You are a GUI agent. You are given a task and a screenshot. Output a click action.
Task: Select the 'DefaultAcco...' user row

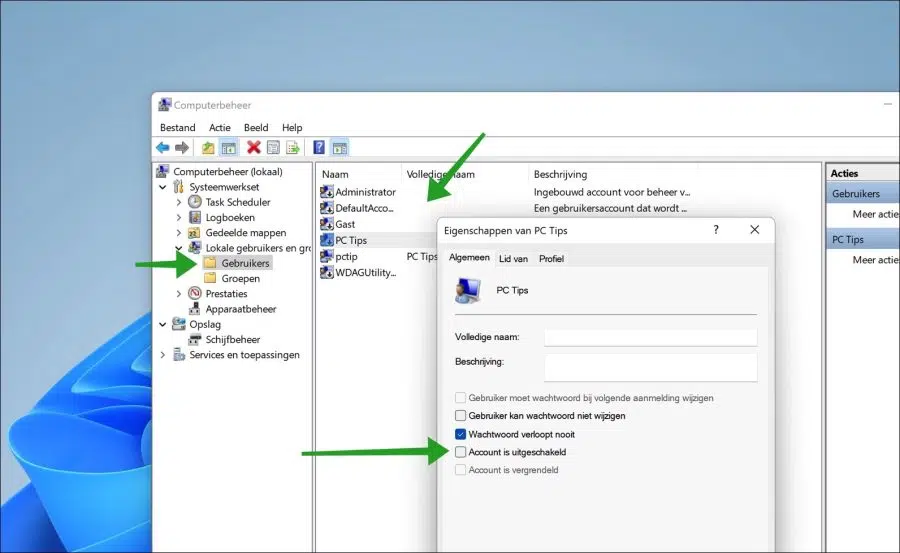click(364, 208)
